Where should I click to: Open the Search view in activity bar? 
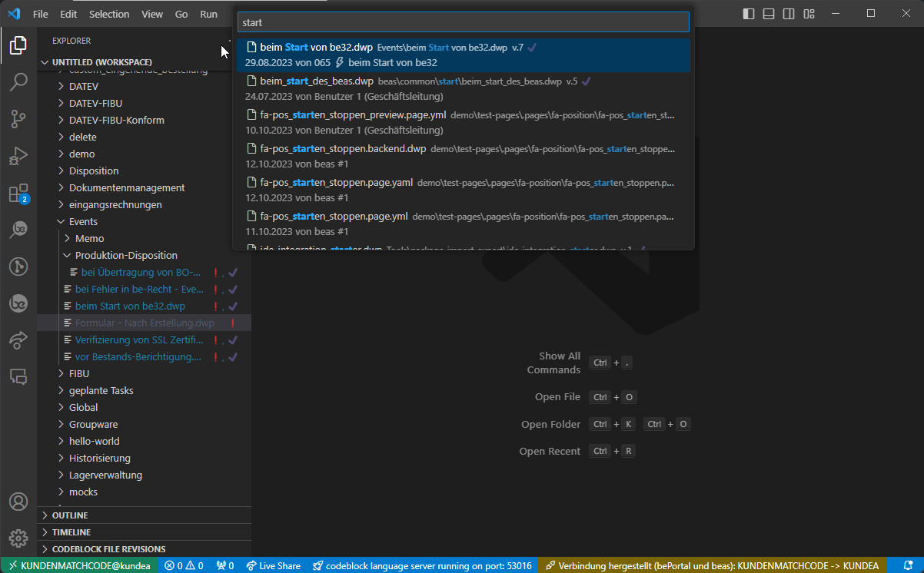pyautogui.click(x=18, y=82)
